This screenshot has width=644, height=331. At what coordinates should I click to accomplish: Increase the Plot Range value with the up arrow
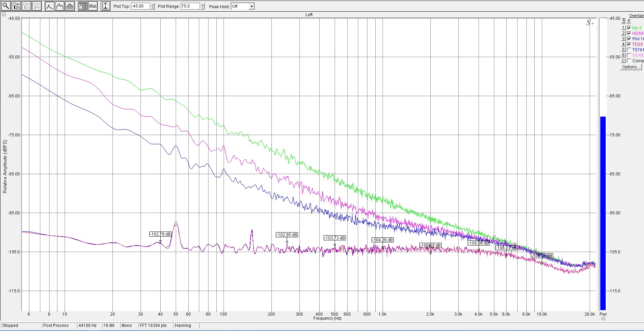(x=203, y=4)
